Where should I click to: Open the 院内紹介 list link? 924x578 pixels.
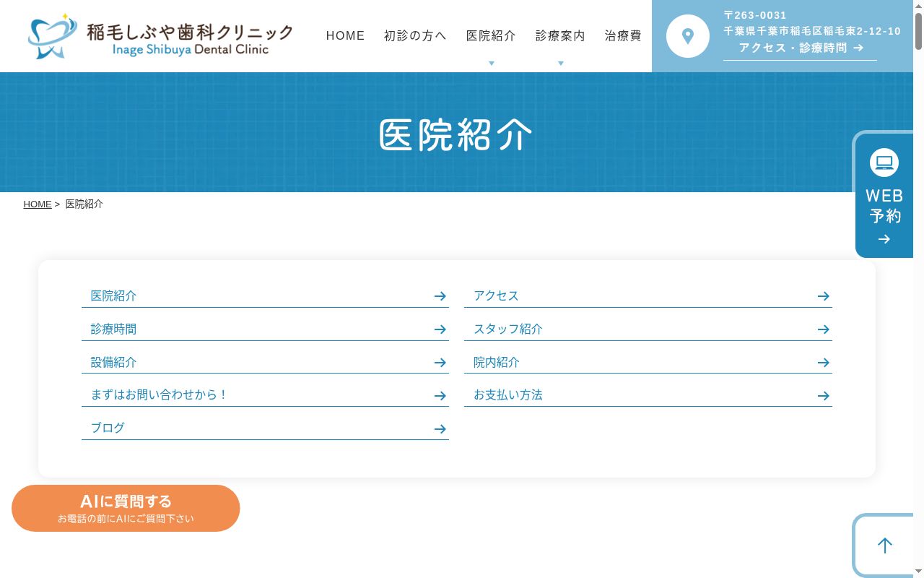[x=648, y=363]
